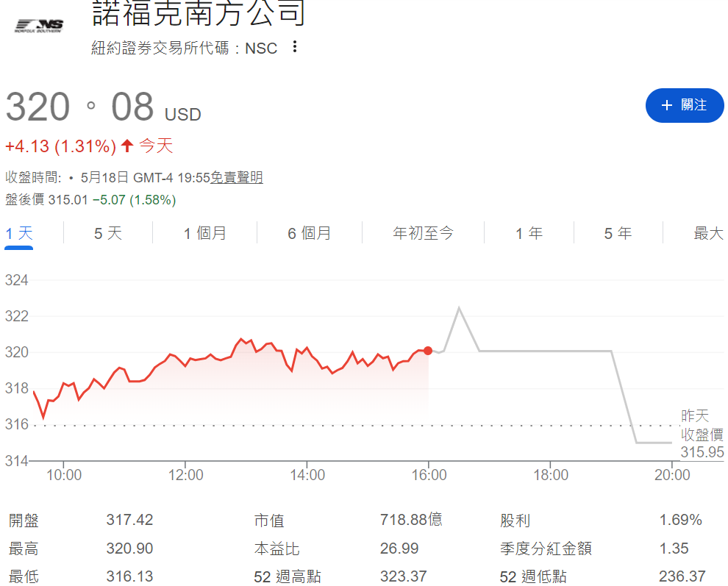728x586 pixels.
Task: Open the 免責聲明 disclaimer link
Action: (237, 177)
